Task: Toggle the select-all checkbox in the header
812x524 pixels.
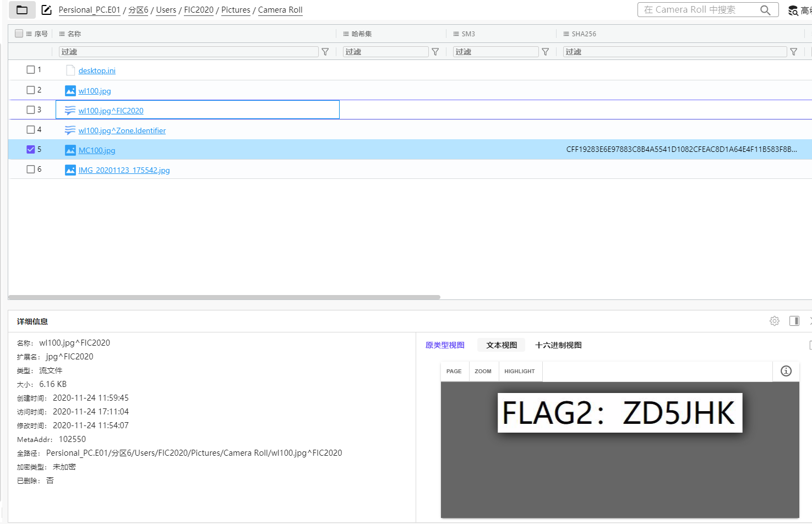Action: point(19,34)
